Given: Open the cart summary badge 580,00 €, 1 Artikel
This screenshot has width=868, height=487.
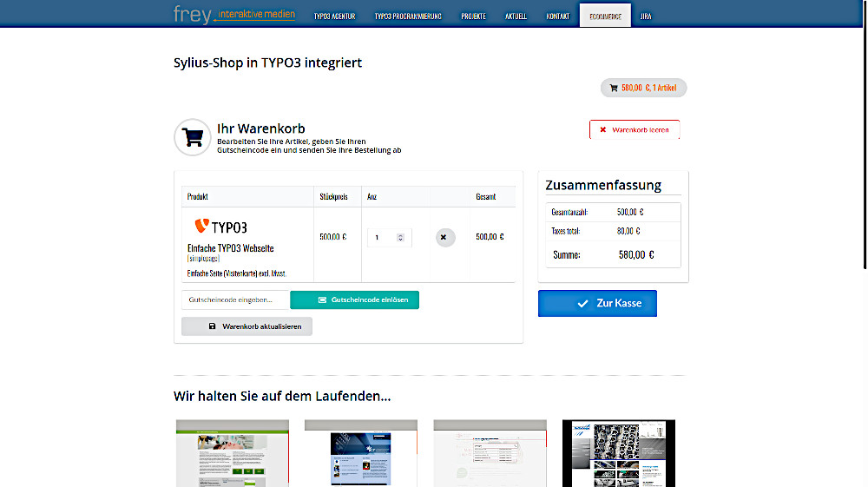Looking at the screenshot, I should (643, 88).
